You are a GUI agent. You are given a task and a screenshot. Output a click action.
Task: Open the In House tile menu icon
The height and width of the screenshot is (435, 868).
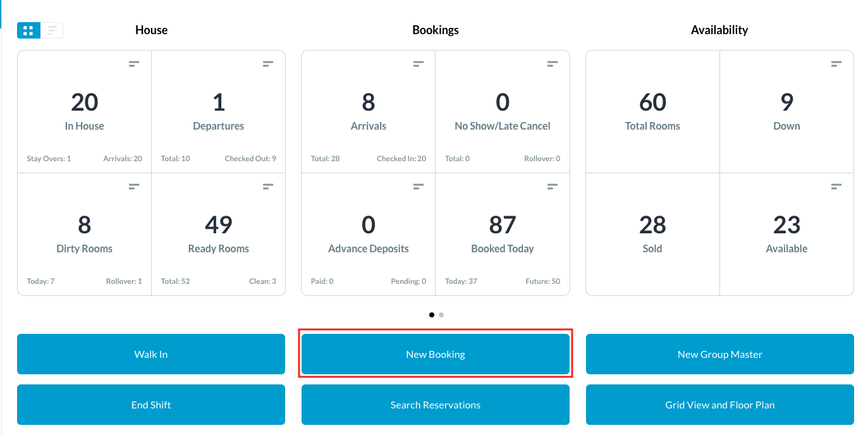click(134, 64)
